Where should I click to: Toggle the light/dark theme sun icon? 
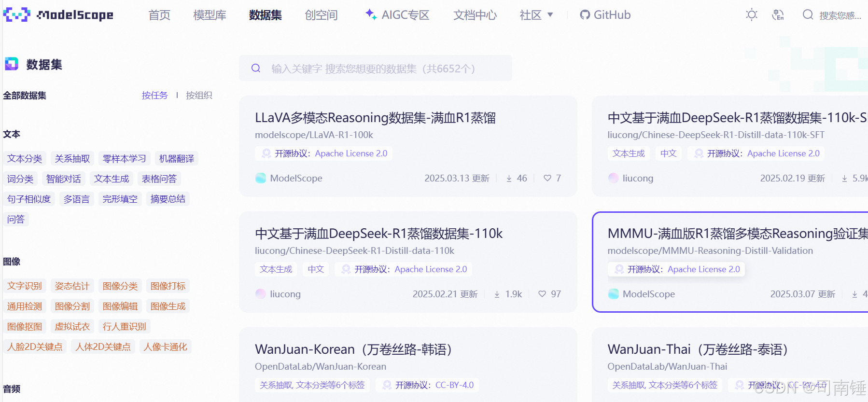pos(752,15)
